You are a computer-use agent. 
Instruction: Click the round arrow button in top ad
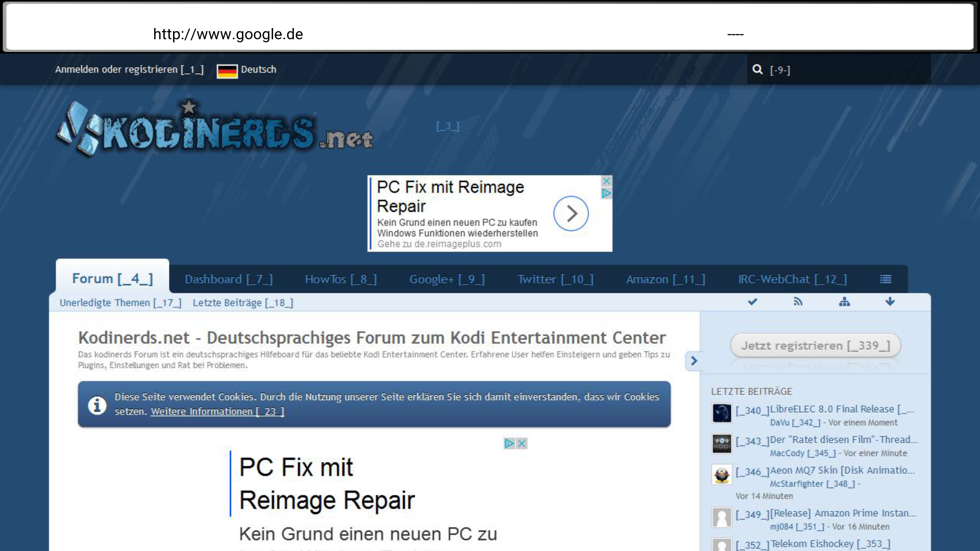[x=571, y=213]
